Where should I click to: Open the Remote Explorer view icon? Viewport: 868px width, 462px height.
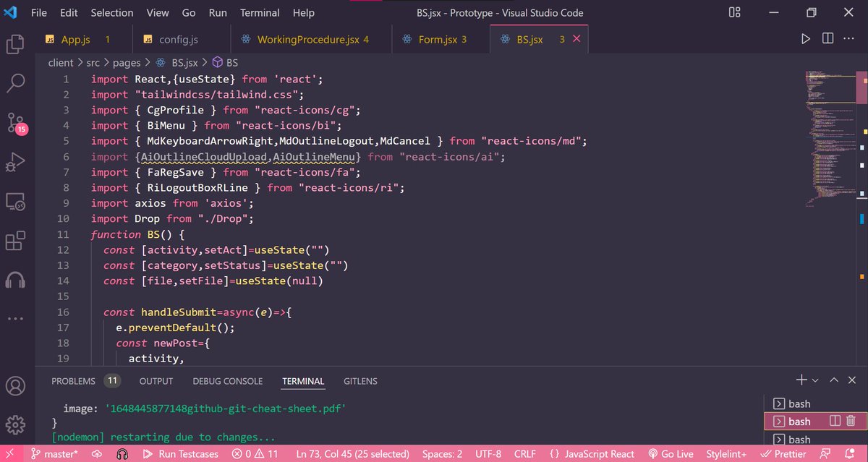[16, 201]
